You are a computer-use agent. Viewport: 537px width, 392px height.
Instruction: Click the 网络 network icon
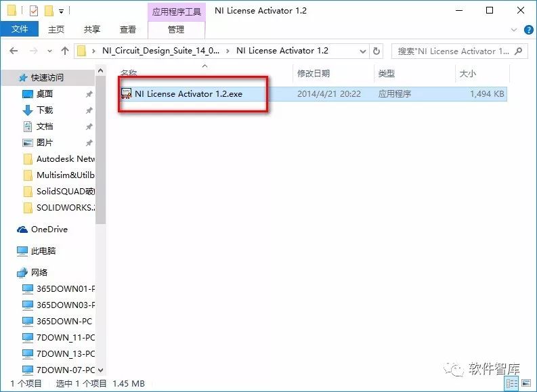pos(22,273)
